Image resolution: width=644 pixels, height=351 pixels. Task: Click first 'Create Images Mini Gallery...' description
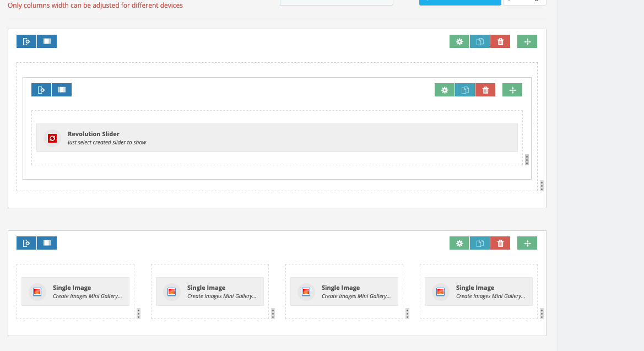(x=88, y=296)
